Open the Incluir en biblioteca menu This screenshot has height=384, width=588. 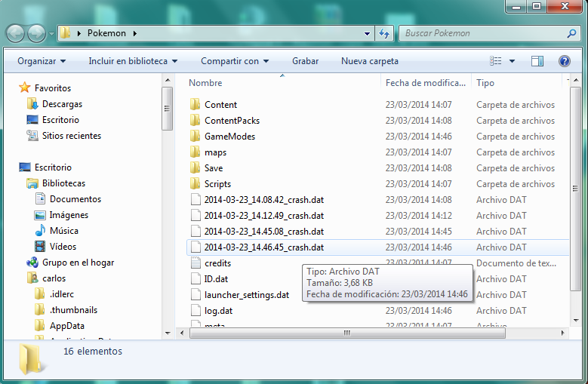click(x=133, y=61)
